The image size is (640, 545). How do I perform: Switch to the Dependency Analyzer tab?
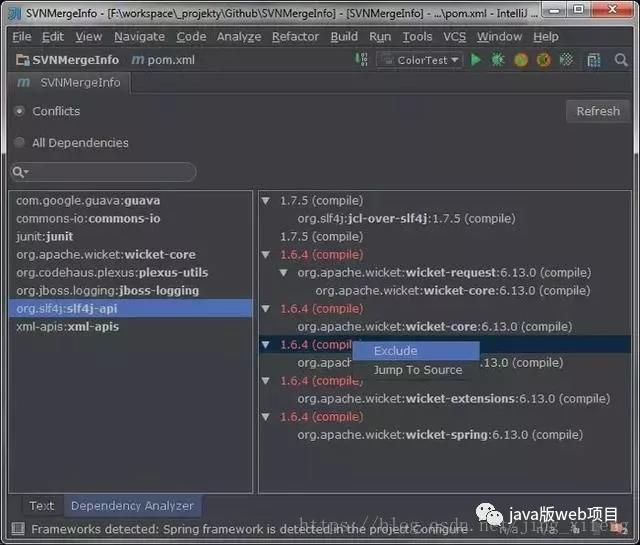click(x=132, y=506)
